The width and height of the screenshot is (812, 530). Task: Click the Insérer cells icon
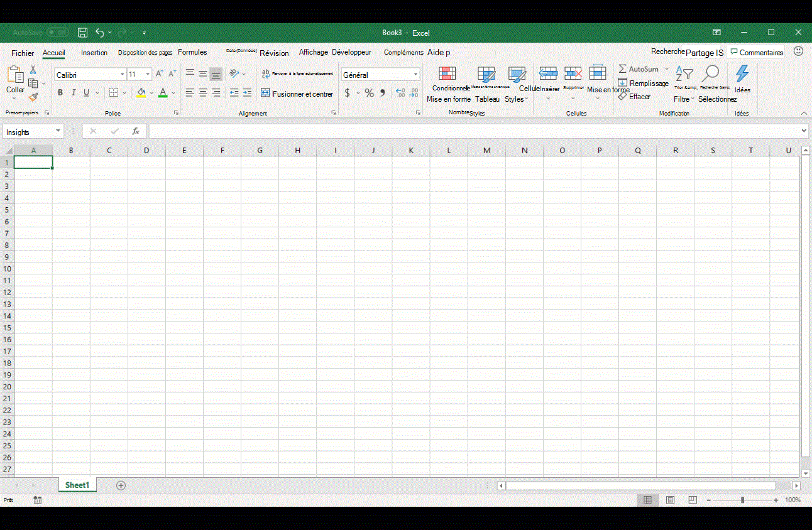pos(548,73)
